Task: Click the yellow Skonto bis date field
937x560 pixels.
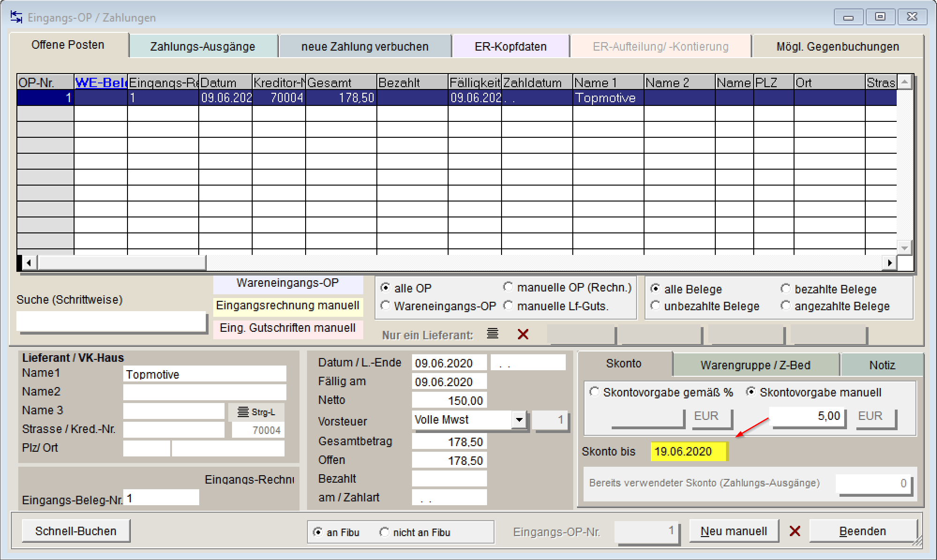Action: click(x=689, y=451)
